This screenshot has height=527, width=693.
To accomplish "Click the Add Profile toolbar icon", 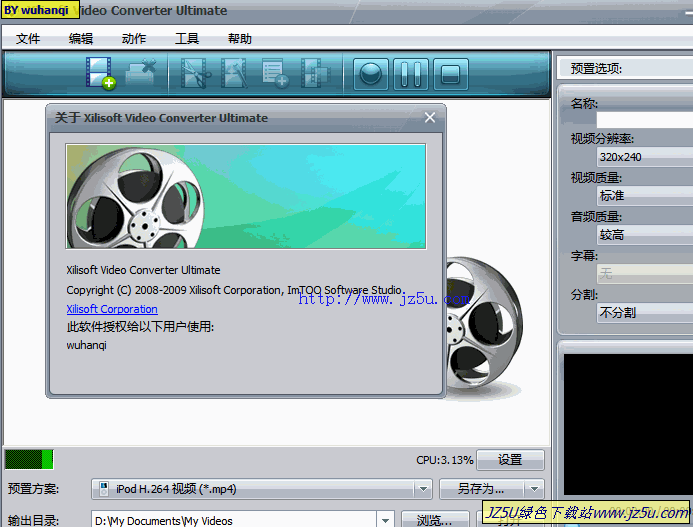I will click(x=275, y=73).
